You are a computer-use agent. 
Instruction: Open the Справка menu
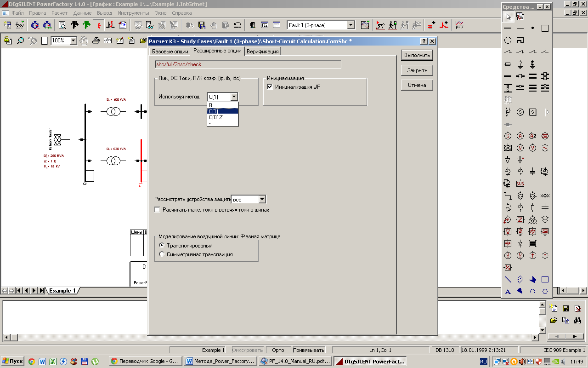182,13
